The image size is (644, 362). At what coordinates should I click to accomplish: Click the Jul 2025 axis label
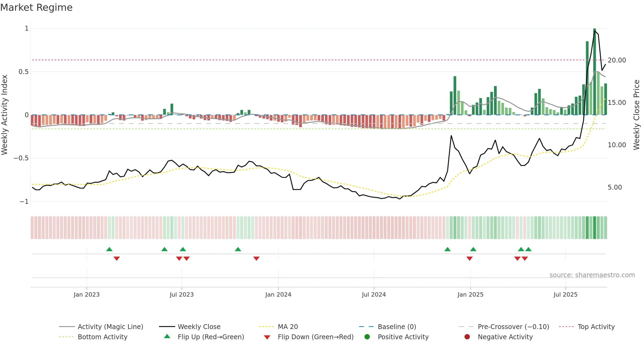565,295
